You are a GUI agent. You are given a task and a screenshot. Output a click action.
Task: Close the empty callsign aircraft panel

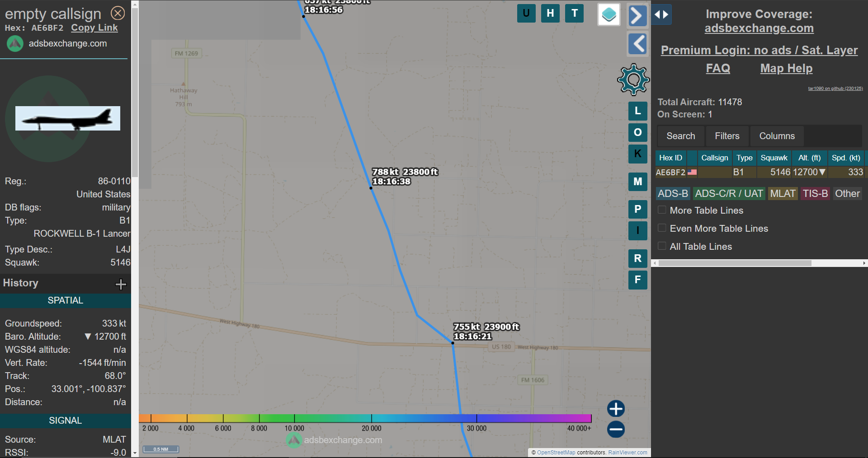(x=118, y=13)
